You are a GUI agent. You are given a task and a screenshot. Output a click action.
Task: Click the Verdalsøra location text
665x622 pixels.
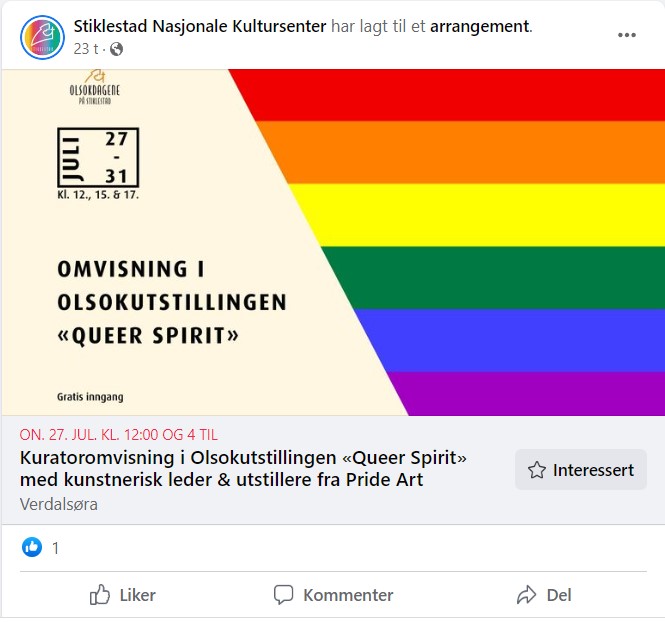59,504
